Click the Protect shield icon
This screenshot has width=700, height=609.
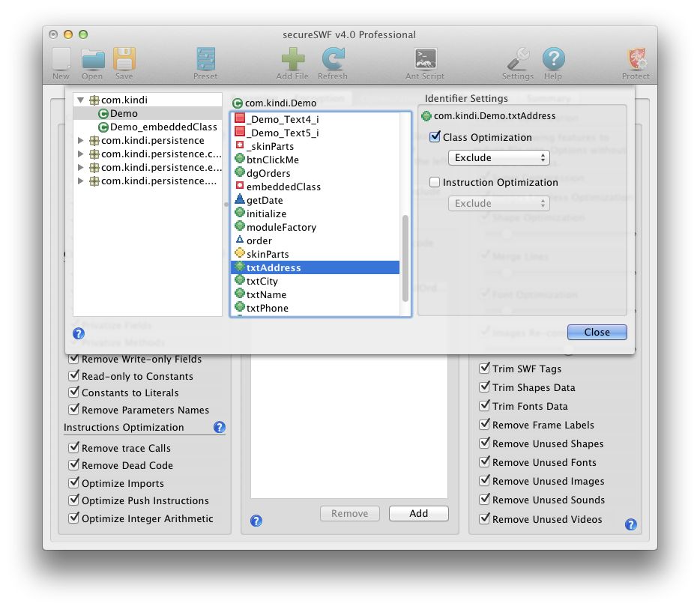[636, 60]
